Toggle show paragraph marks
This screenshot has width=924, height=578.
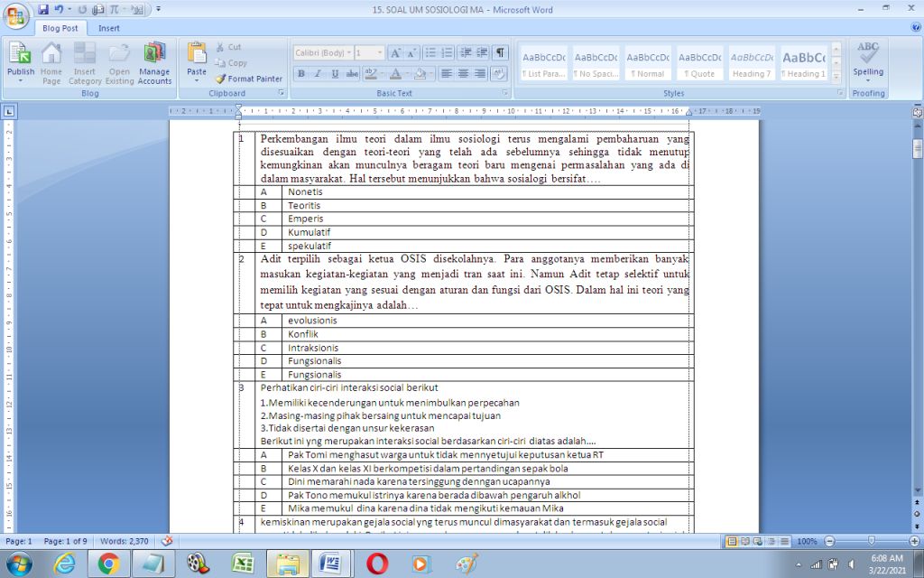[500, 52]
